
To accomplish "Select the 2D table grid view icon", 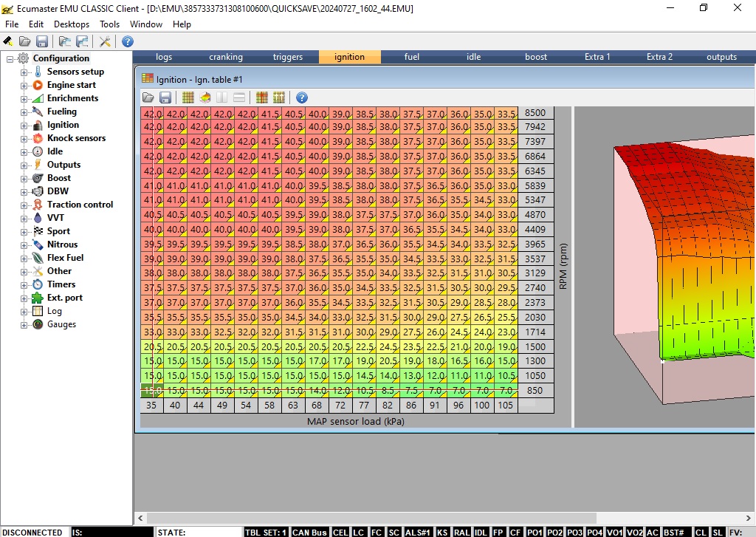I will click(188, 98).
